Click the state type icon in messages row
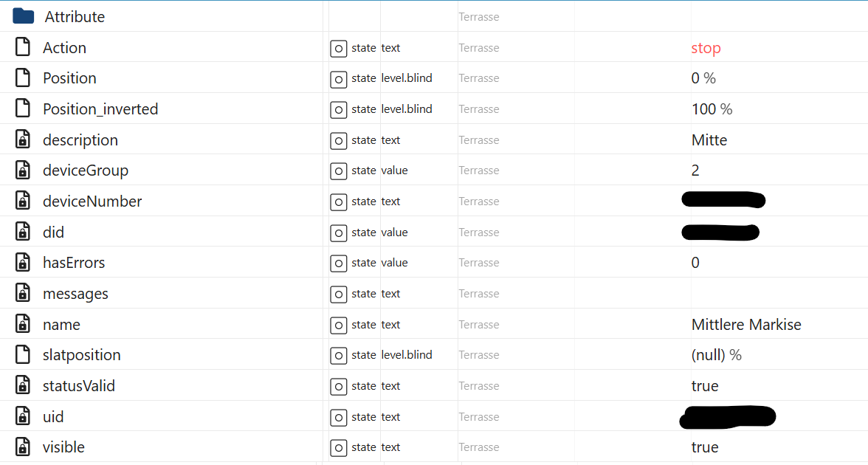This screenshot has width=868, height=465. click(338, 294)
